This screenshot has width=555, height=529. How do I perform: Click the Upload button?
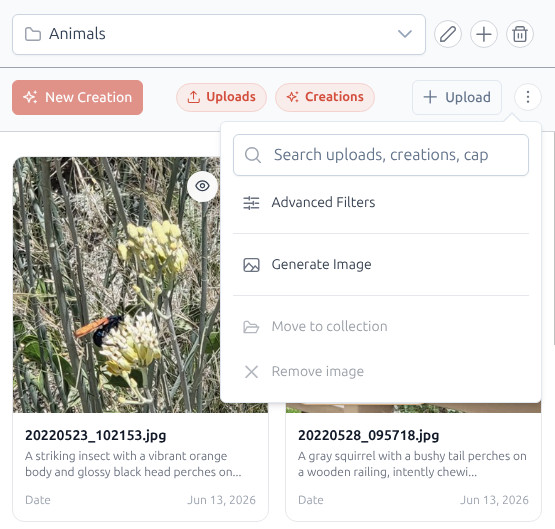coord(457,97)
